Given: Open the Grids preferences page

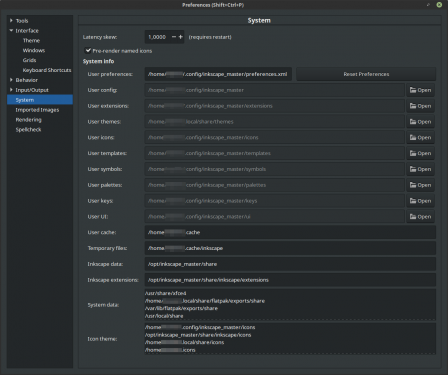Looking at the screenshot, I should point(29,60).
